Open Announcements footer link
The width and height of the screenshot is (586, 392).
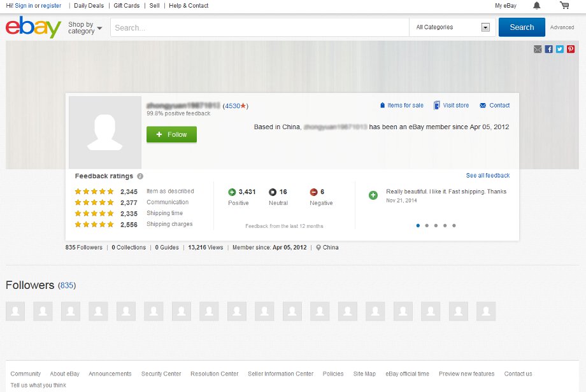(110, 374)
